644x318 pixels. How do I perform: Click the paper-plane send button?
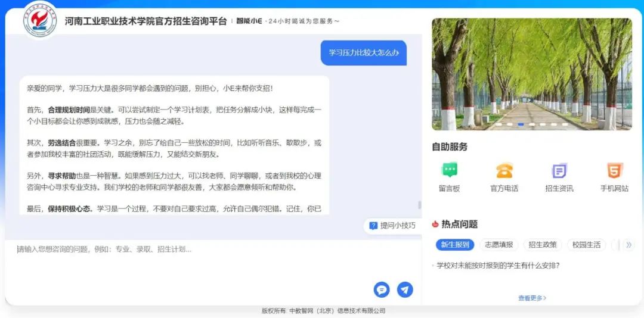(x=405, y=289)
